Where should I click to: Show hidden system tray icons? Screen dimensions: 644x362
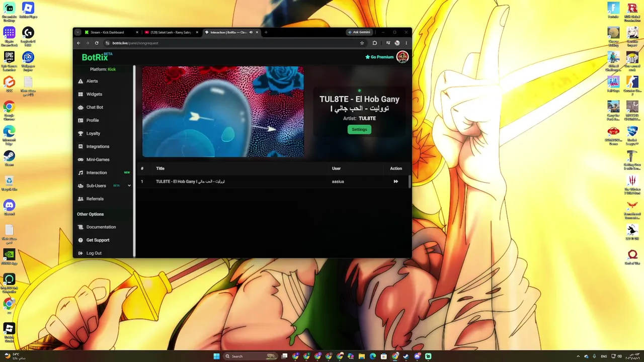[x=578, y=356]
